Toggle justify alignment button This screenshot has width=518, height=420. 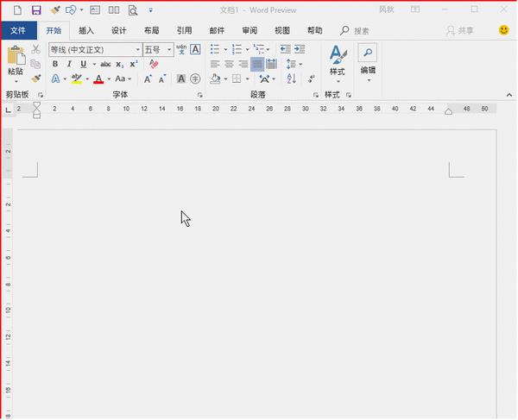pyautogui.click(x=257, y=64)
